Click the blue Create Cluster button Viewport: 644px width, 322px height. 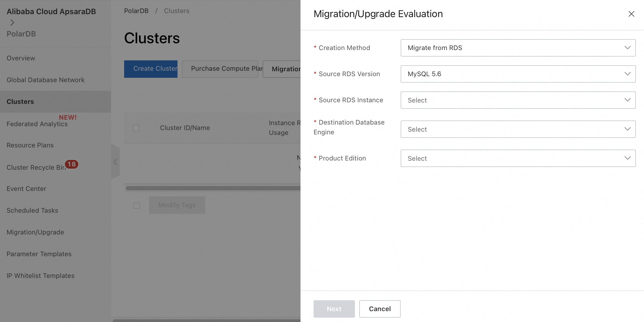click(151, 69)
